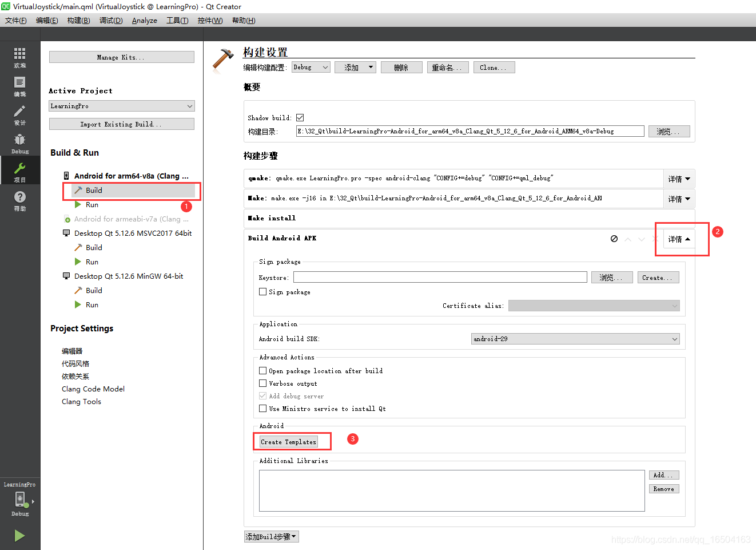Open the Analyze menu
This screenshot has width=756, height=550.
[x=145, y=20]
